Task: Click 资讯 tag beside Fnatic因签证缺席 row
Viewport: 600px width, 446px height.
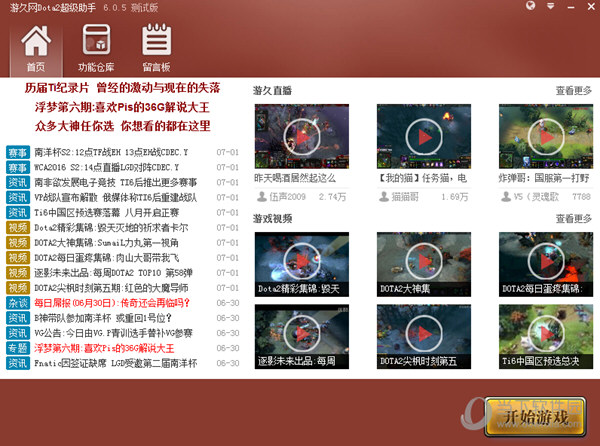Action: [x=18, y=363]
